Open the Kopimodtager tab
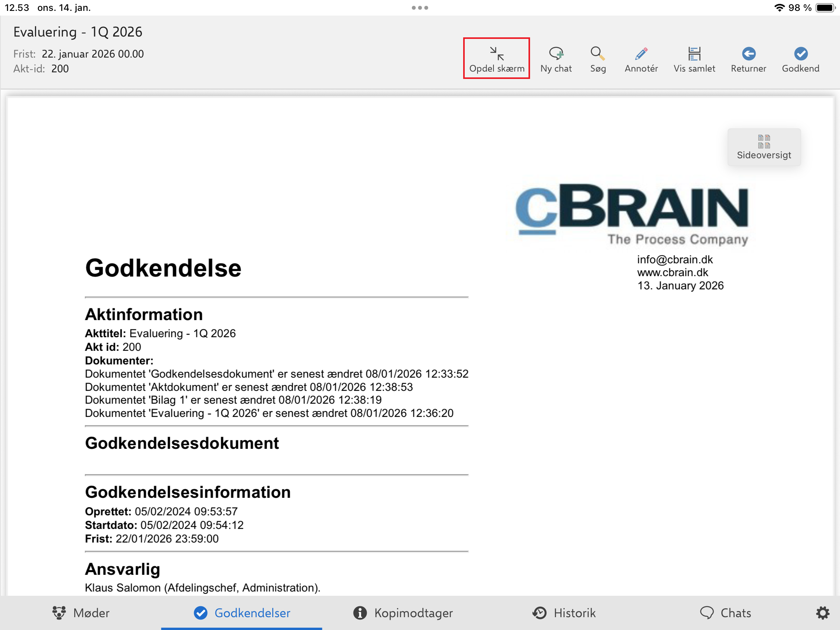This screenshot has height=630, width=840. coord(403,613)
